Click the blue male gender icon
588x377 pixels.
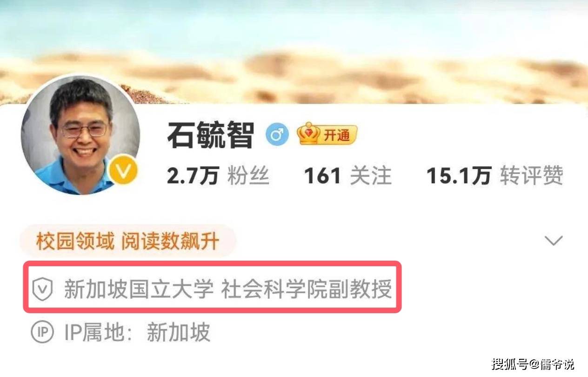(277, 135)
